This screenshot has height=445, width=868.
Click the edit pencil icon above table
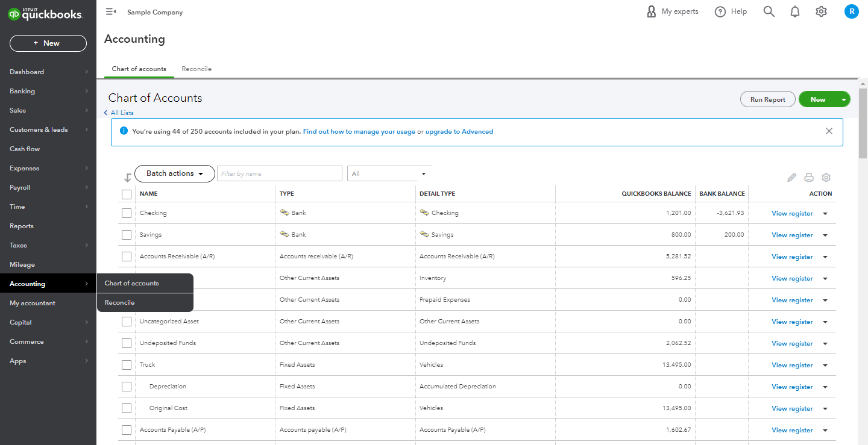[791, 178]
